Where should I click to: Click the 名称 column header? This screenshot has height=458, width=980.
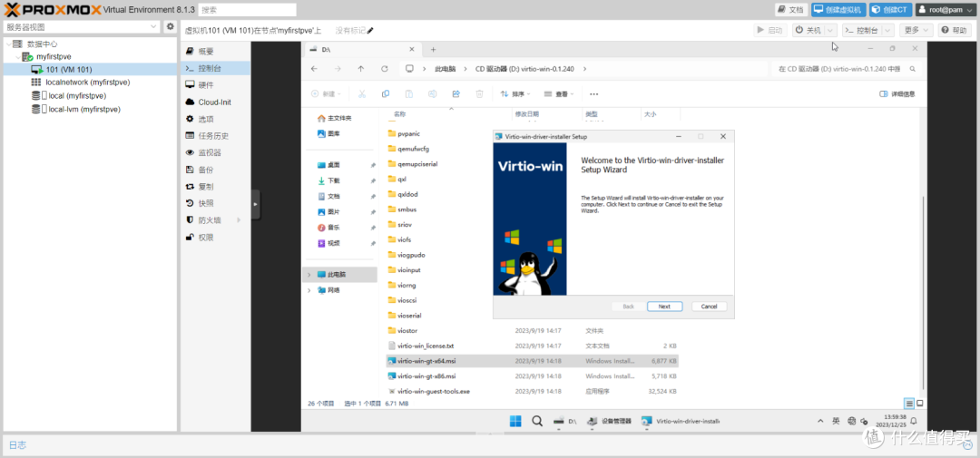(400, 114)
